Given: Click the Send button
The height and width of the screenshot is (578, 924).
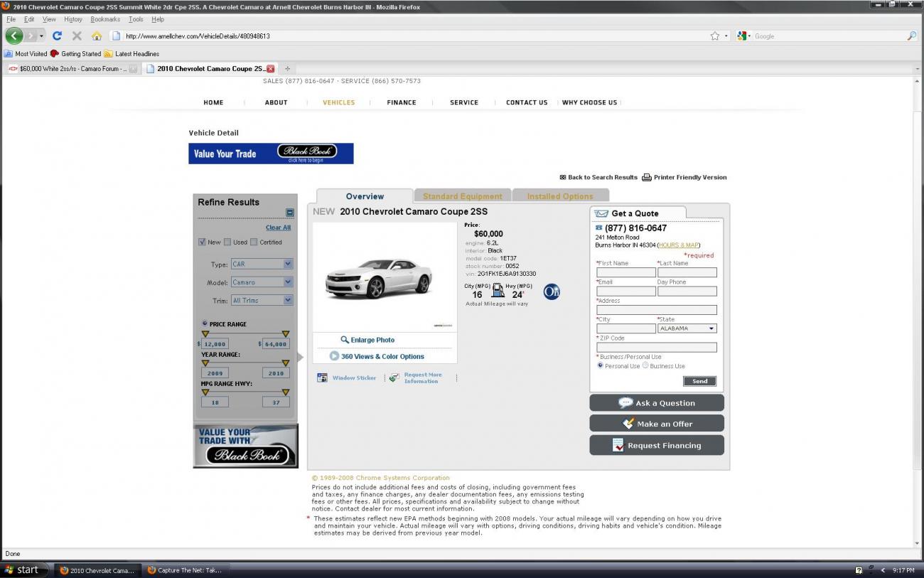Looking at the screenshot, I should point(700,381).
